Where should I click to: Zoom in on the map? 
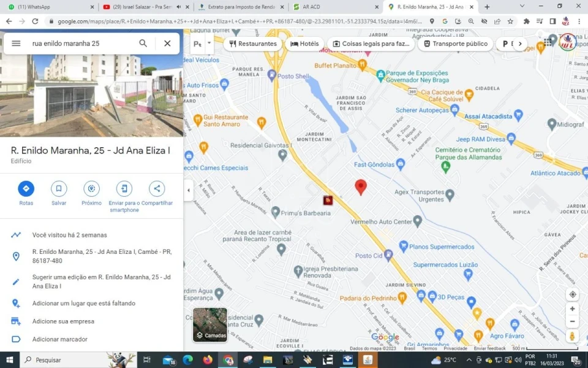click(x=572, y=309)
